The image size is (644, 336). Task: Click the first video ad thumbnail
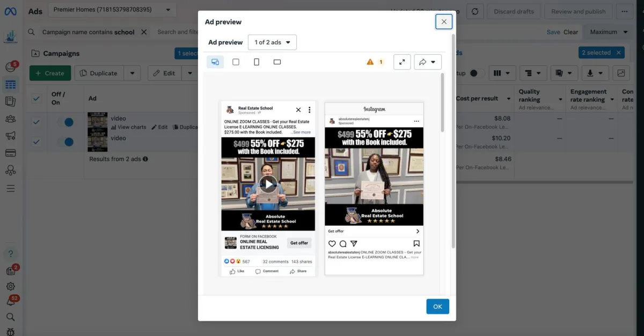pos(97,123)
